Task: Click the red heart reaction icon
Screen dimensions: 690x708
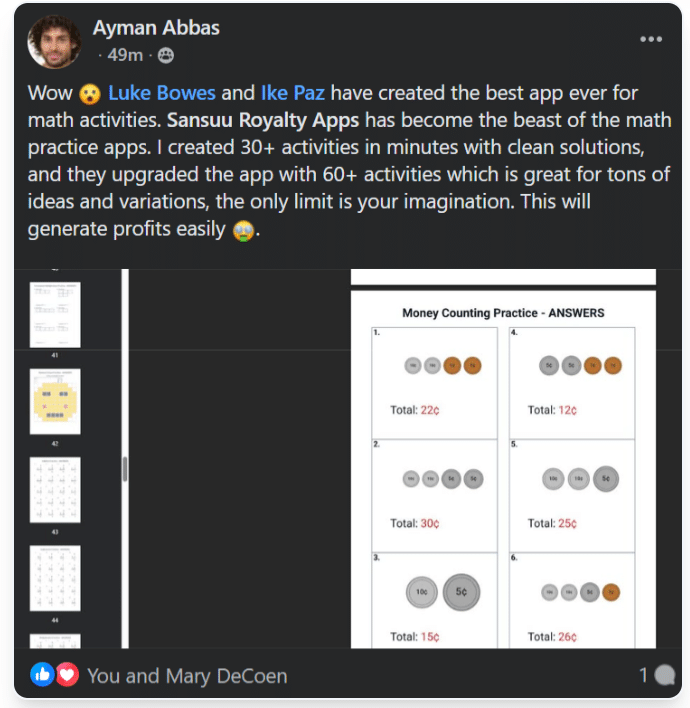Action: pyautogui.click(x=67, y=675)
